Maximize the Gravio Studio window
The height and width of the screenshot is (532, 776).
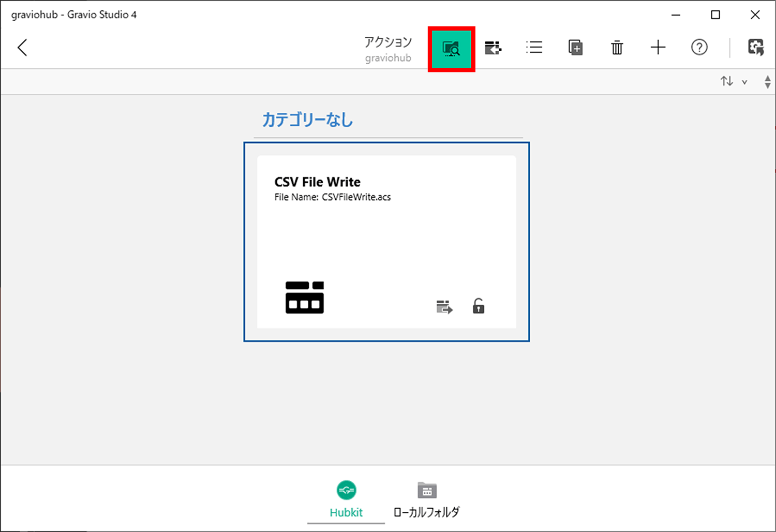pos(715,15)
